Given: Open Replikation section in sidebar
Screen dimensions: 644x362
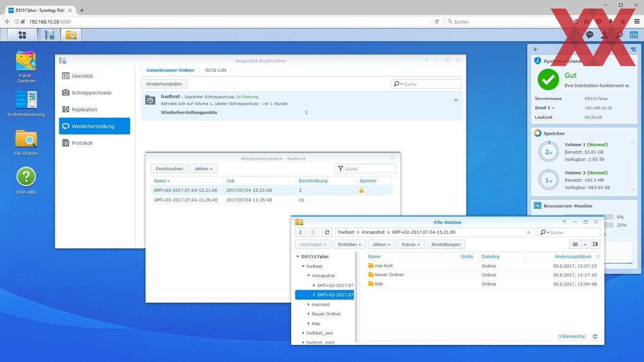Looking at the screenshot, I should (x=94, y=109).
